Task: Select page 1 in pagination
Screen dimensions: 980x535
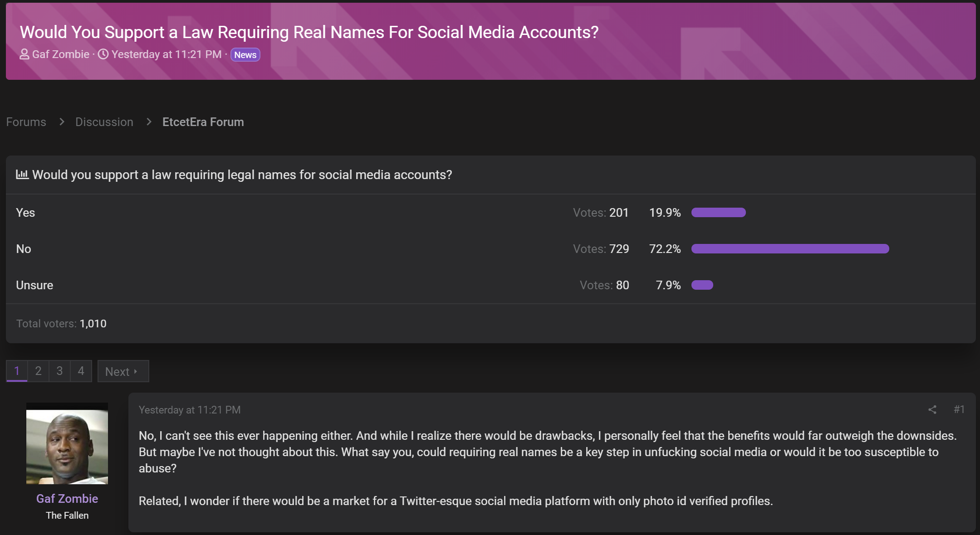Action: point(17,371)
